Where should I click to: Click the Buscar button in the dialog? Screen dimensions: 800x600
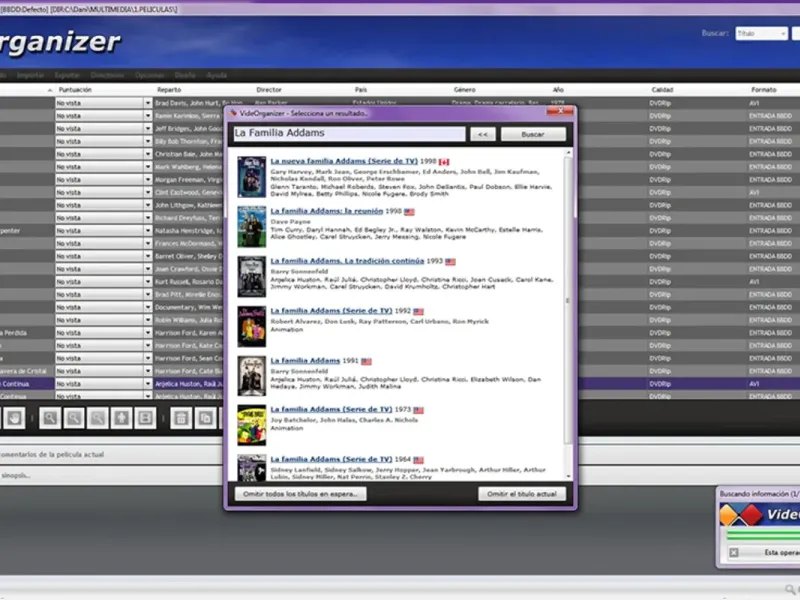point(533,134)
